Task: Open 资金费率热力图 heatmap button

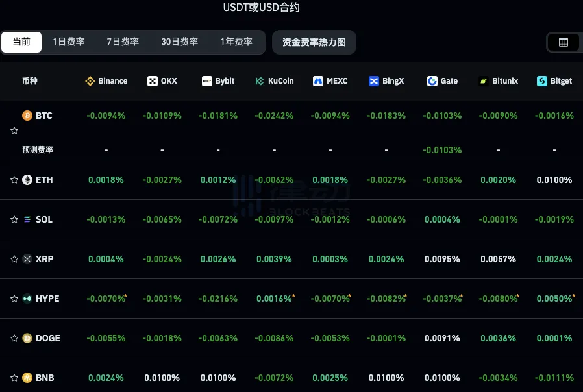Action: (x=314, y=42)
